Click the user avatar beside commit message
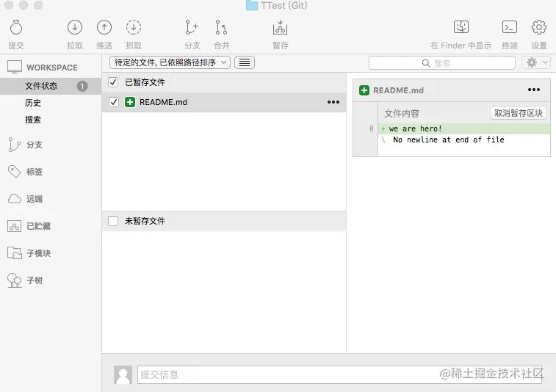The image size is (556, 392). [123, 374]
